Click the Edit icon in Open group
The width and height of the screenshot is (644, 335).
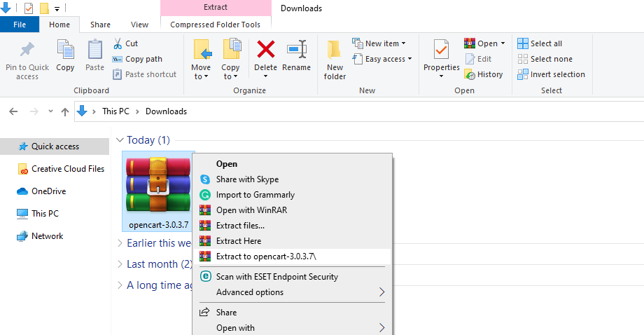[x=470, y=59]
